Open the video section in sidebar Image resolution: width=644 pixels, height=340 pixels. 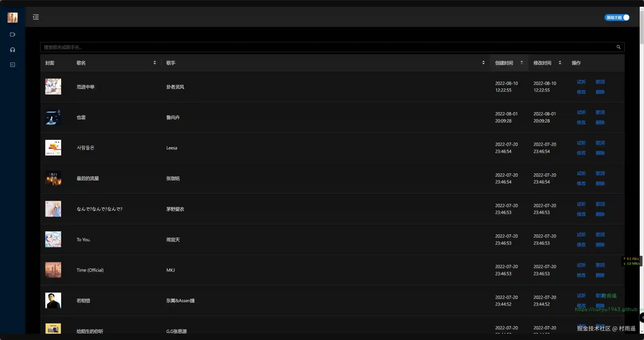pyautogui.click(x=13, y=34)
